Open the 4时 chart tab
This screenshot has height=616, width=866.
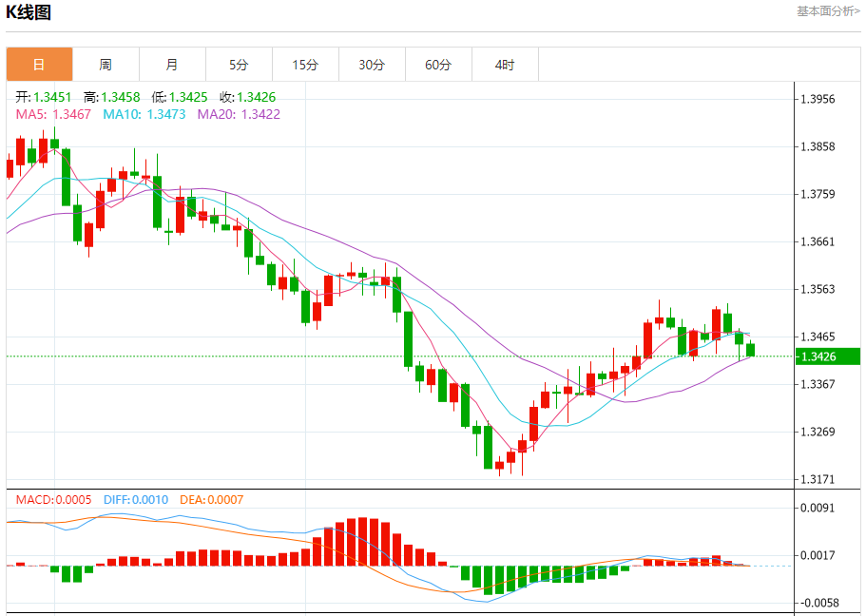click(505, 65)
